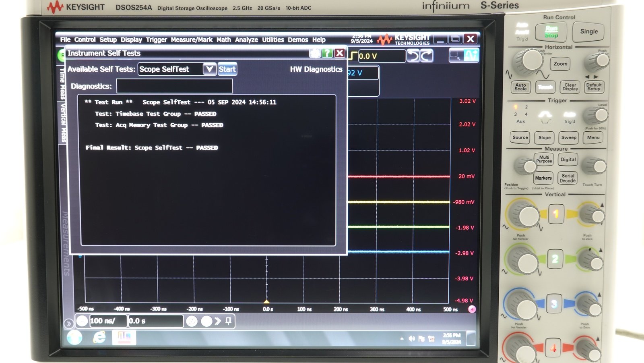The height and width of the screenshot is (363, 644).
Task: Open the volume speaker tray icon
Action: [x=411, y=339]
